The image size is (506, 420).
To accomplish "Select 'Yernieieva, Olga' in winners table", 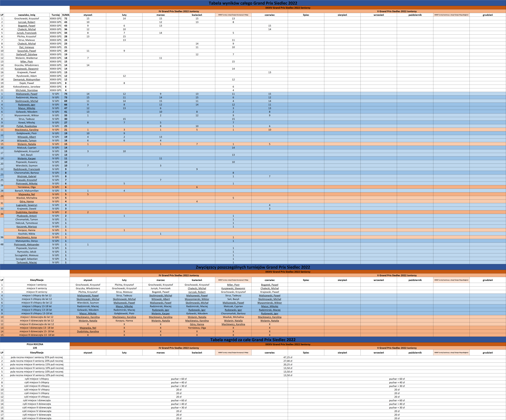I will pos(197,328).
